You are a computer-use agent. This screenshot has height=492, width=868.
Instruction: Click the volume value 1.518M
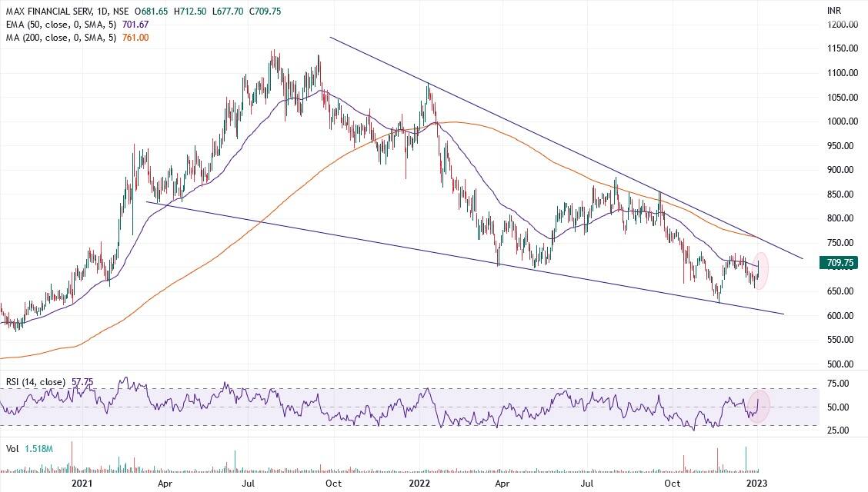pos(38,446)
